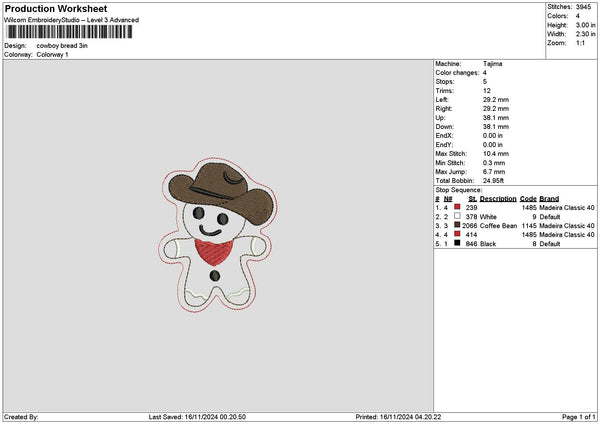Image resolution: width=600 pixels, height=424 pixels.
Task: Click thread code "1145" in Coffee Bean row
Action: tap(529, 226)
